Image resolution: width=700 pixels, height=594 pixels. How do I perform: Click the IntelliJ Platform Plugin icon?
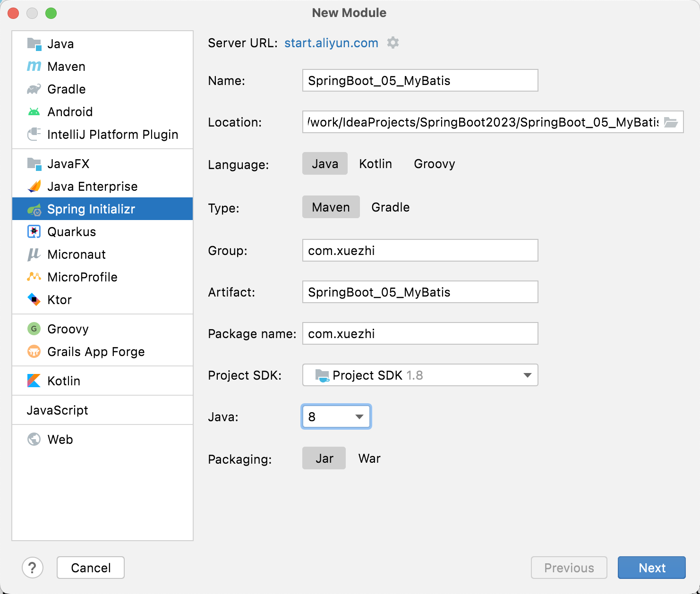(x=34, y=135)
